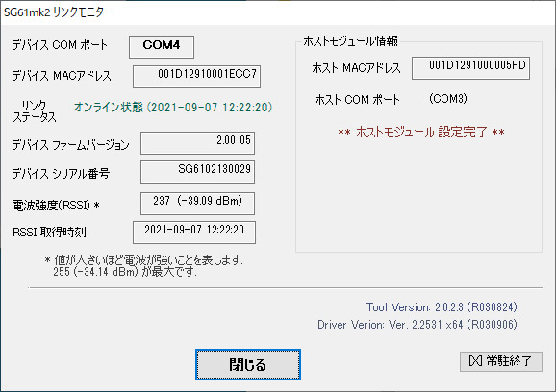Click the device firmware version field 2.00 05
This screenshot has height=392, width=556.
[x=197, y=143]
